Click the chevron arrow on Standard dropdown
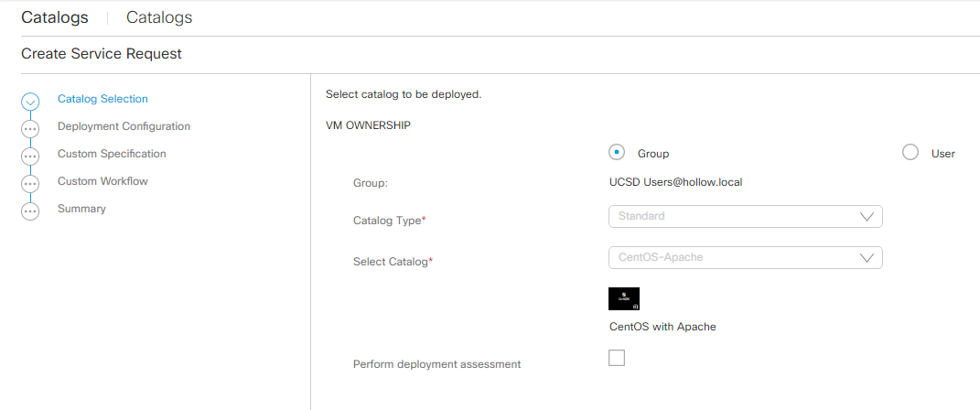This screenshot has height=410, width=980. pyautogui.click(x=867, y=217)
